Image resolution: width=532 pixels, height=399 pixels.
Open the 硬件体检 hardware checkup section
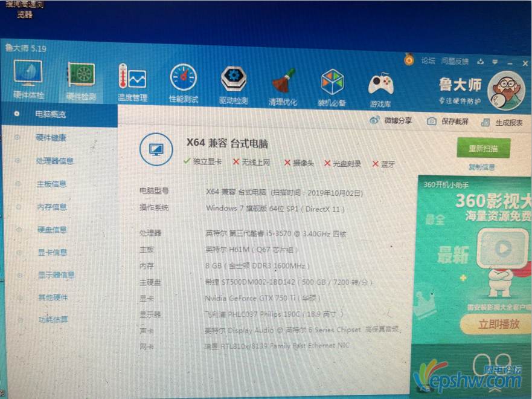[x=28, y=79]
